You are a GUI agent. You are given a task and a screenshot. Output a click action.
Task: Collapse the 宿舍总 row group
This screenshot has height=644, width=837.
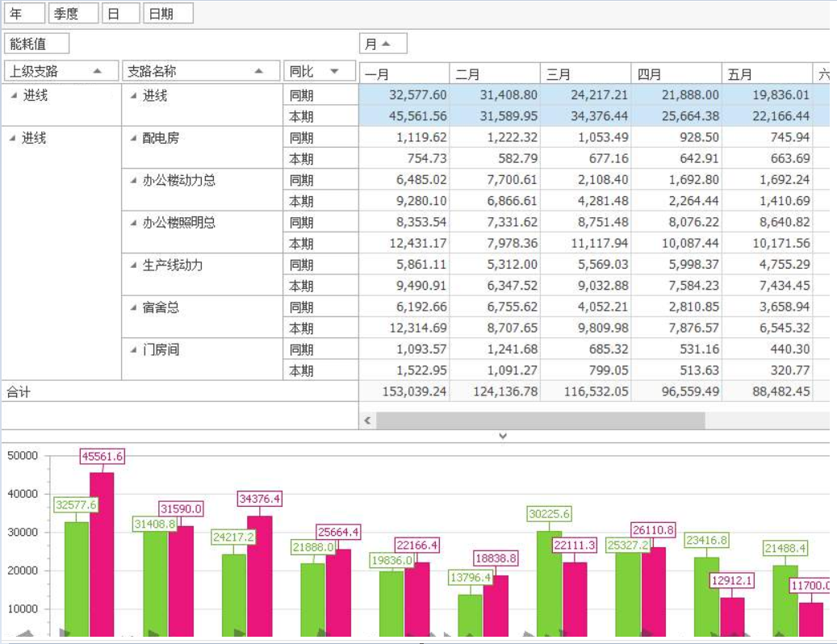pyautogui.click(x=134, y=307)
